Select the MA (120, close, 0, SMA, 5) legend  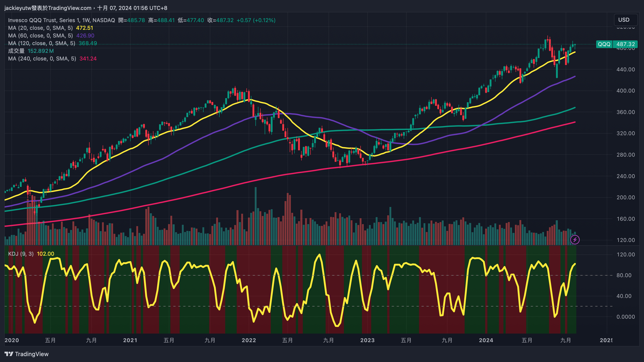click(x=42, y=43)
